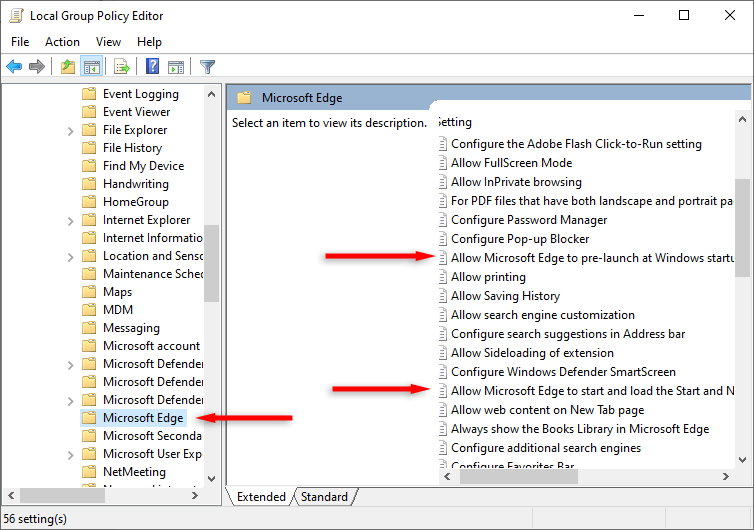Select Allow web content on New Tab page
This screenshot has height=530, width=754.
[x=547, y=410]
